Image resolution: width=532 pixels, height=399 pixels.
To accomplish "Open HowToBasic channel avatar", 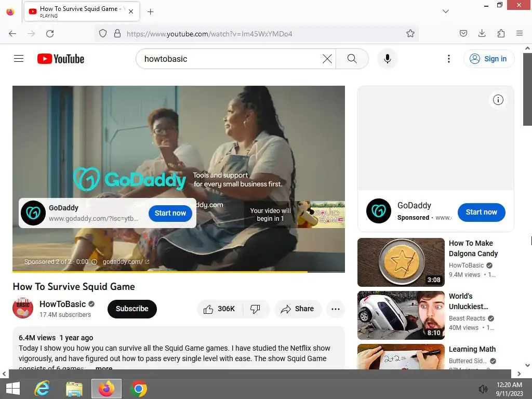I will (x=23, y=308).
